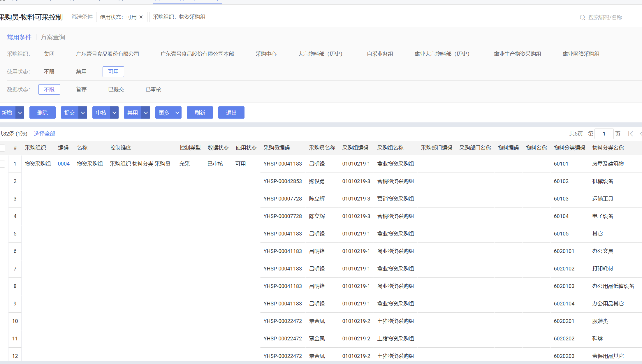The width and height of the screenshot is (642, 364).
Task: Expand the 审核 dropdown arrow
Action: (114, 113)
